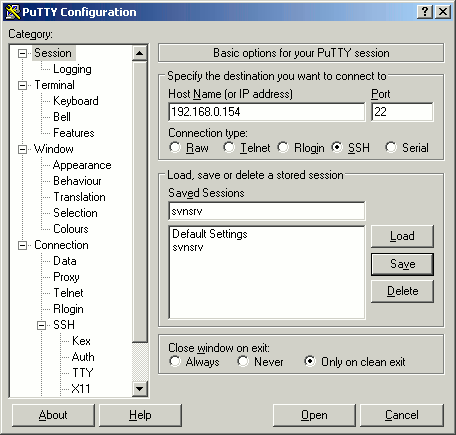Open the Proxy category
This screenshot has height=435, width=456.
[x=66, y=277]
